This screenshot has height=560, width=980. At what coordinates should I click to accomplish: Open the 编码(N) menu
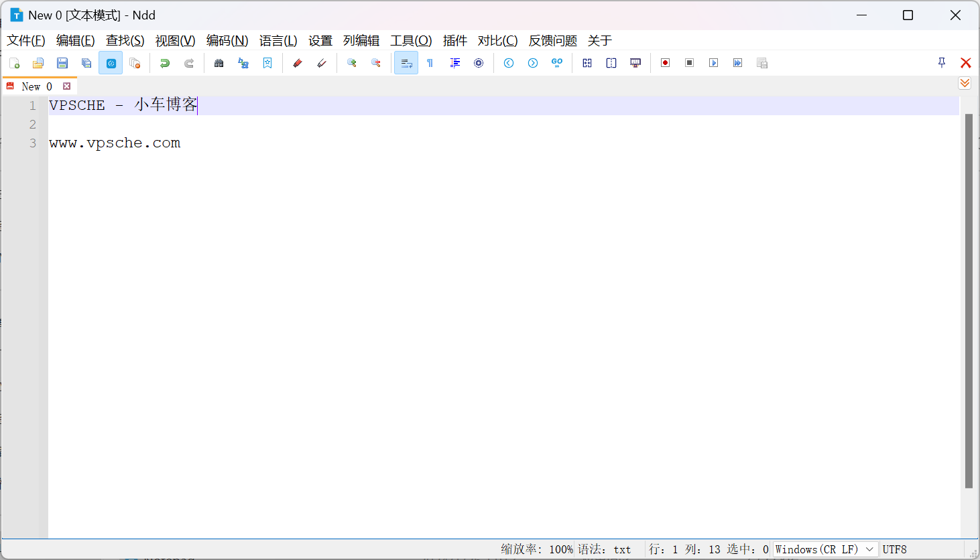[227, 41]
